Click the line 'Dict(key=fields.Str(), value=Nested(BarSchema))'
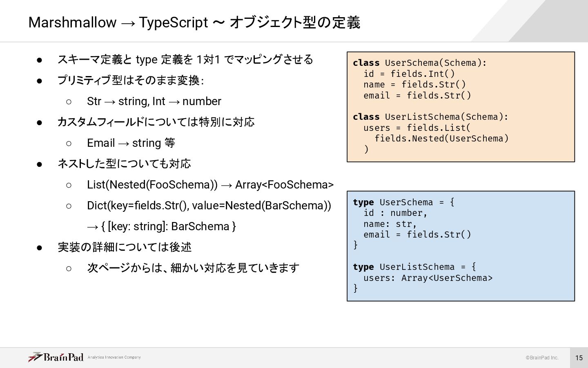 click(x=209, y=206)
